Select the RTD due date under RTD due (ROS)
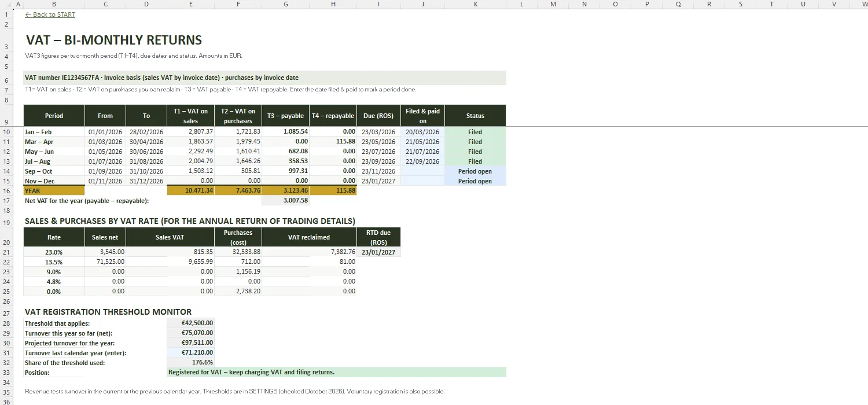Image resolution: width=868 pixels, height=405 pixels. [x=378, y=252]
